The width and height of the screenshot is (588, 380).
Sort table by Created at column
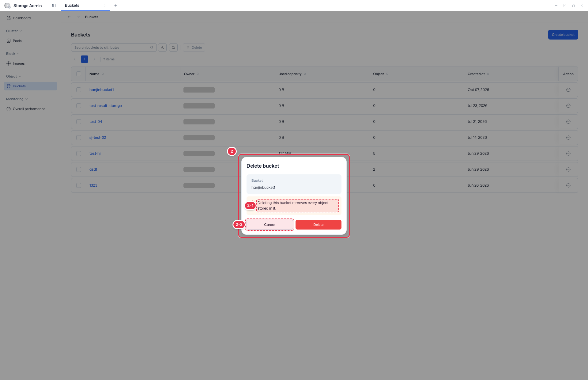click(x=478, y=74)
